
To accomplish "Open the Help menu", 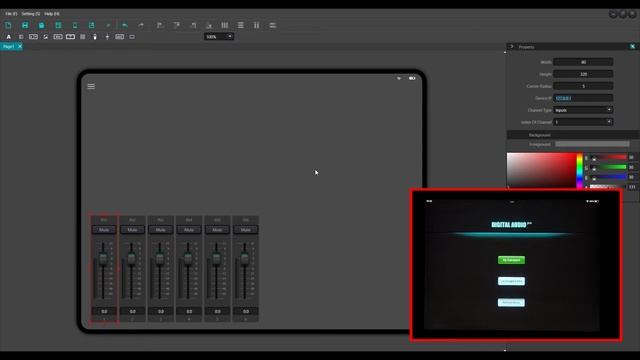I will click(x=52, y=14).
